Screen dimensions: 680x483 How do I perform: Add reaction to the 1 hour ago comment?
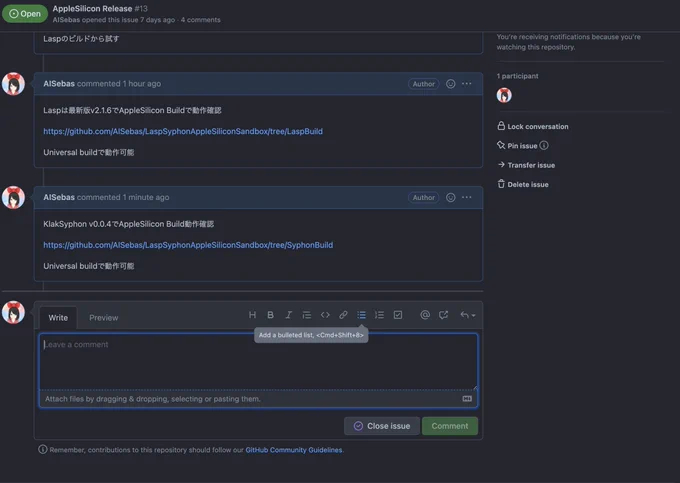point(451,84)
